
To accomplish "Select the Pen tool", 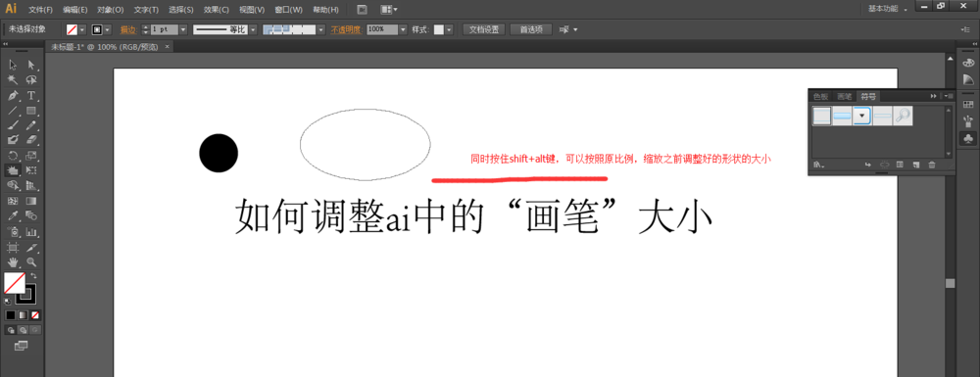I will pos(13,96).
